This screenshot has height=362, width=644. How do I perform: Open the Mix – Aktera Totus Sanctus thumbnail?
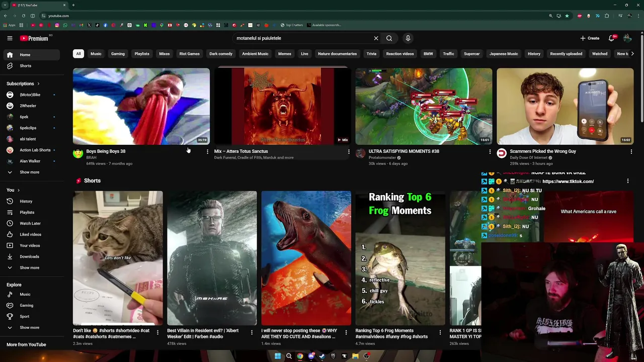click(x=282, y=106)
